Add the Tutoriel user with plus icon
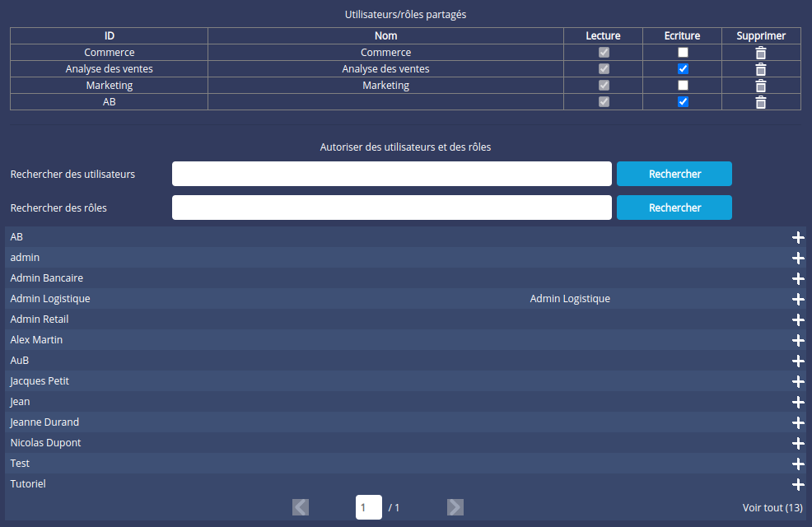Screen dimensions: 812x527 tap(797, 484)
